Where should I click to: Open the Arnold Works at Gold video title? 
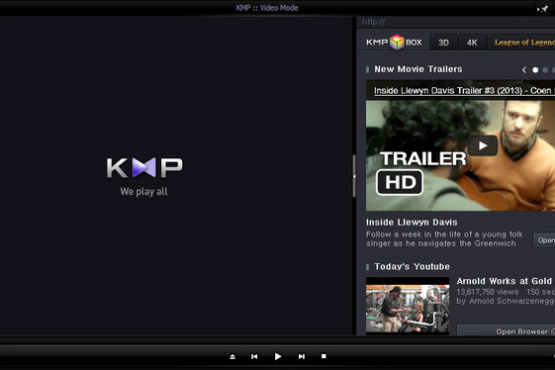point(505,281)
